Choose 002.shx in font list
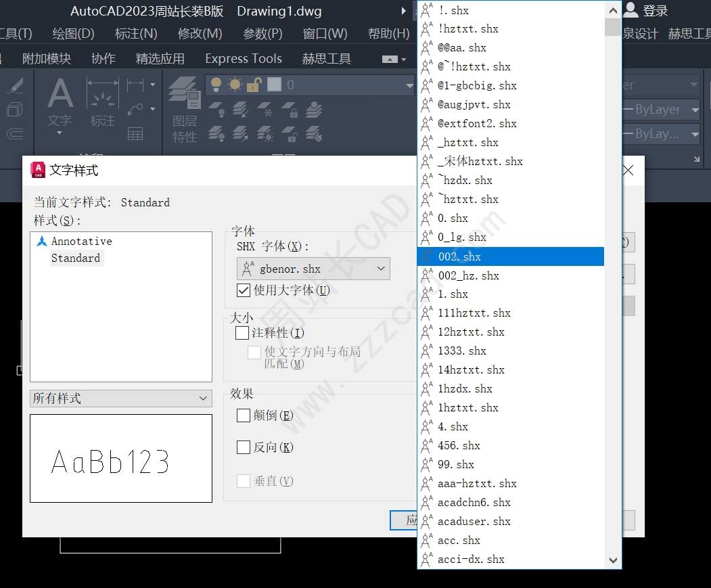This screenshot has height=588, width=711. tap(511, 256)
